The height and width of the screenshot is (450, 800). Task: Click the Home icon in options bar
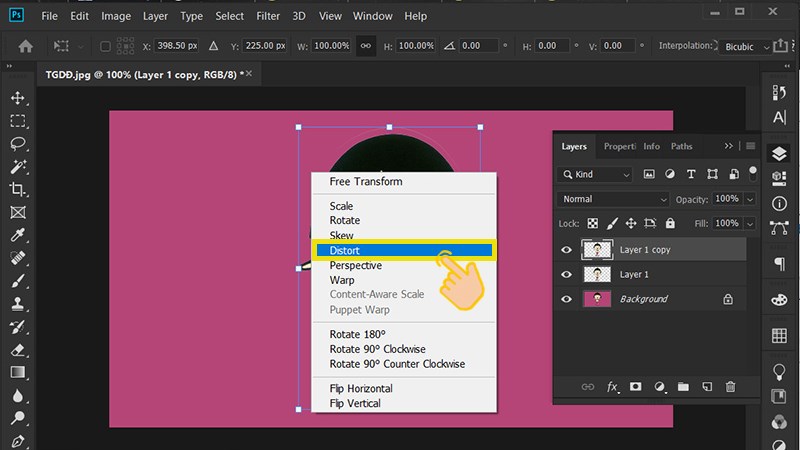[x=26, y=46]
